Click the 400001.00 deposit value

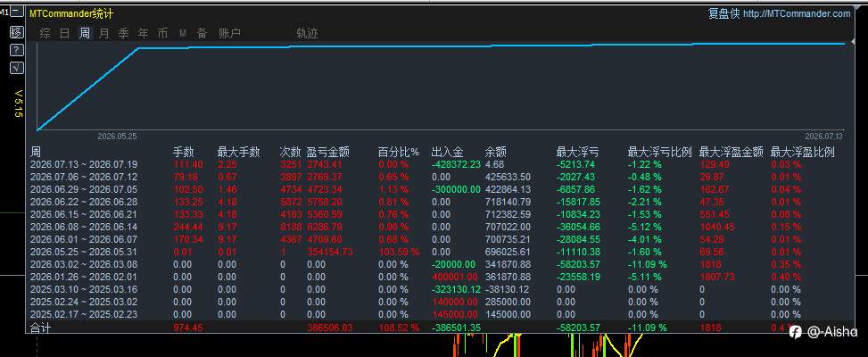coord(454,278)
